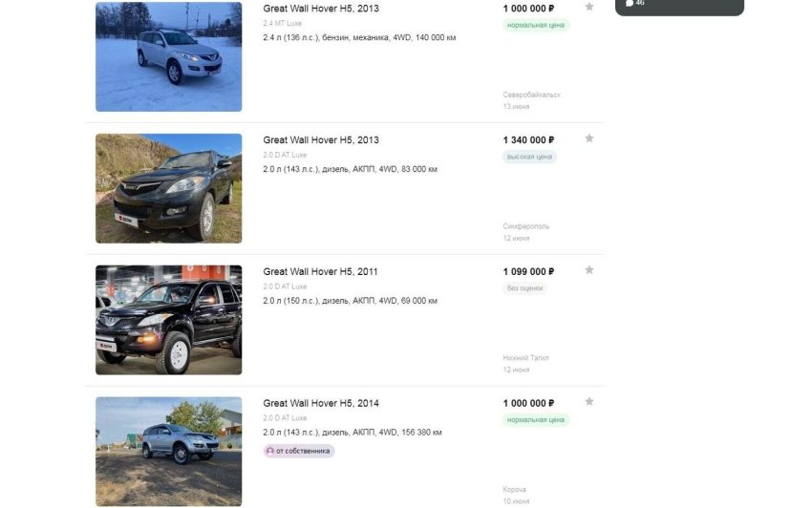The width and height of the screenshot is (812, 508).
Task: Open the Great Wall Hover H5, 2014 title
Action: pyautogui.click(x=320, y=404)
